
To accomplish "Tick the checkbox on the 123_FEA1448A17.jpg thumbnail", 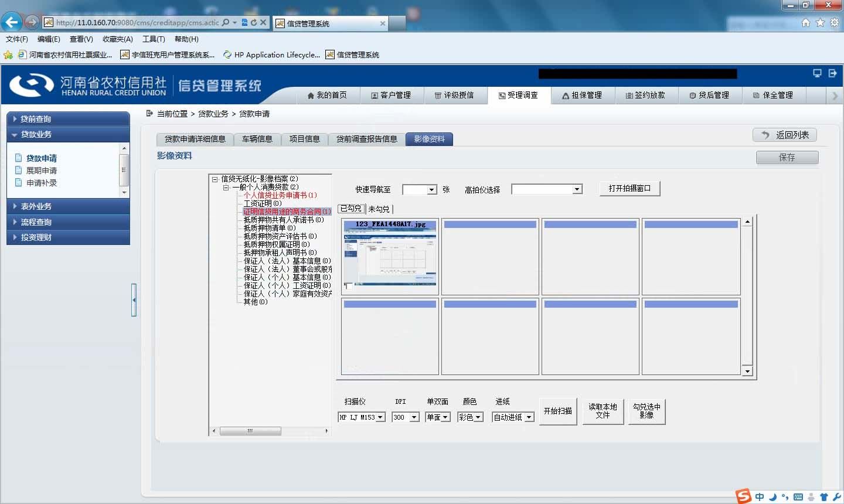I will pyautogui.click(x=349, y=287).
